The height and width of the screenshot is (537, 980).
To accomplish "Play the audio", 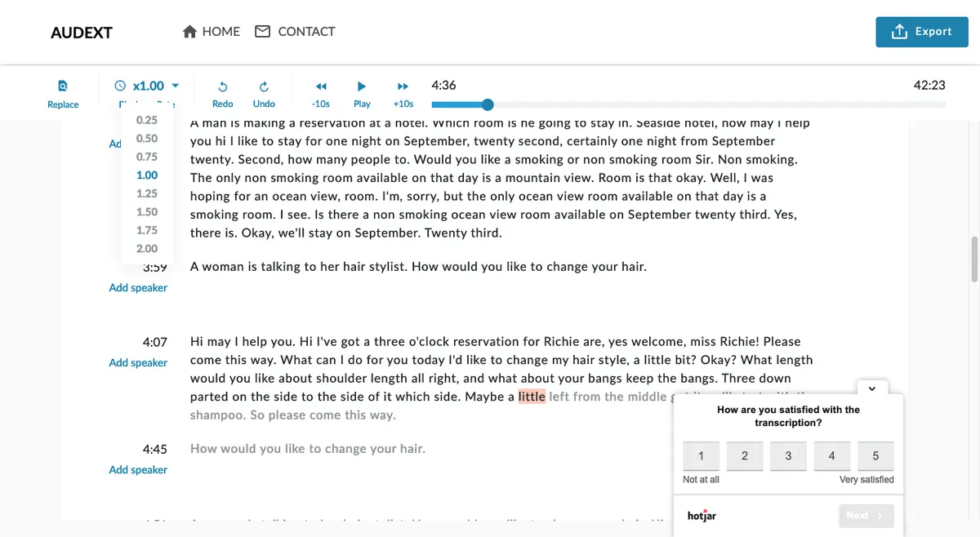I will tap(362, 93).
